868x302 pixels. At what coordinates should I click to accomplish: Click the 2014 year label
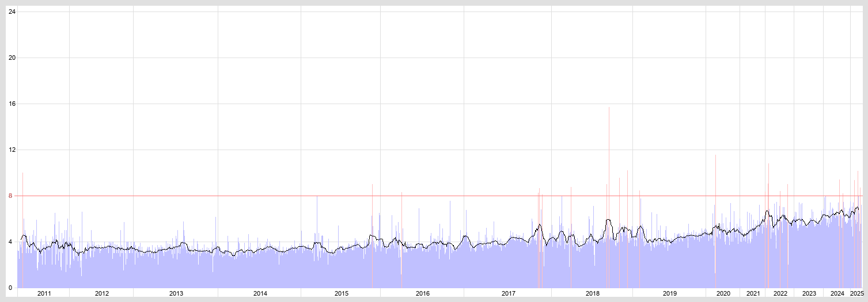[x=260, y=293]
